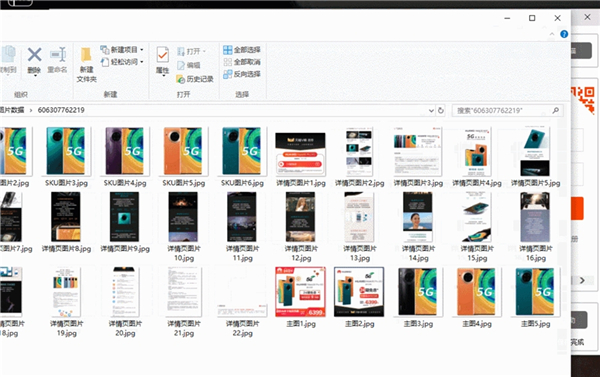Click the Delete (删除) ribbon icon
Screen dimensions: 600x377
(34, 60)
